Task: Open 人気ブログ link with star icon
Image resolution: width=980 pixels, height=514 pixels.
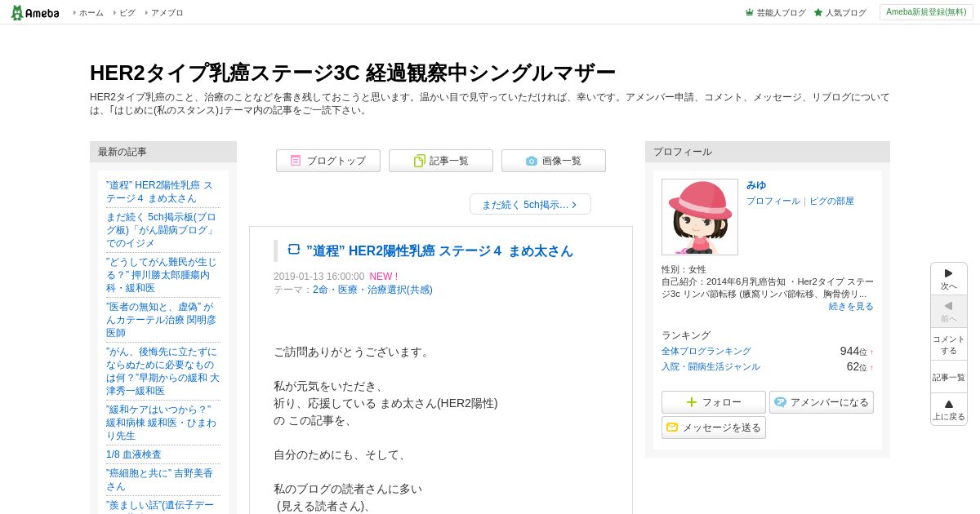Action: point(840,12)
